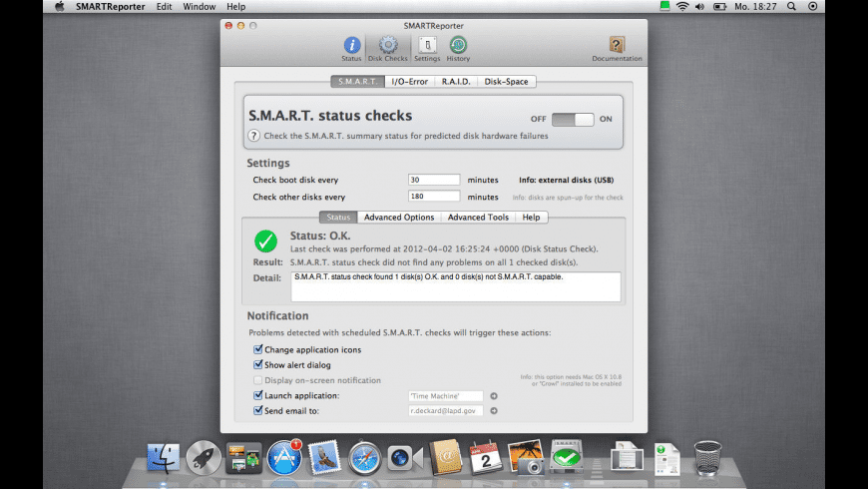Click the Check other disks minutes field

tap(434, 196)
